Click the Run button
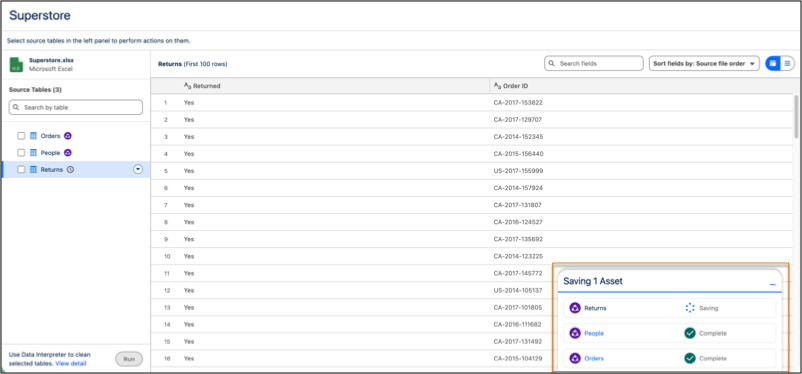 129,359
